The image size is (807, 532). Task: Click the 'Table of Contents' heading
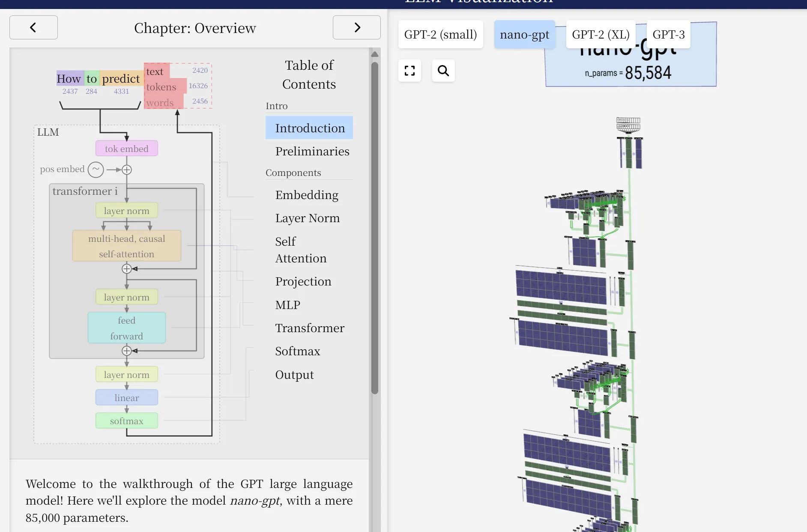pos(309,74)
